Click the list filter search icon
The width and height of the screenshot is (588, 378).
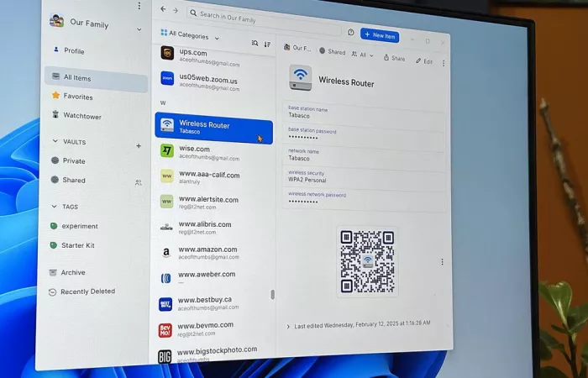point(255,43)
